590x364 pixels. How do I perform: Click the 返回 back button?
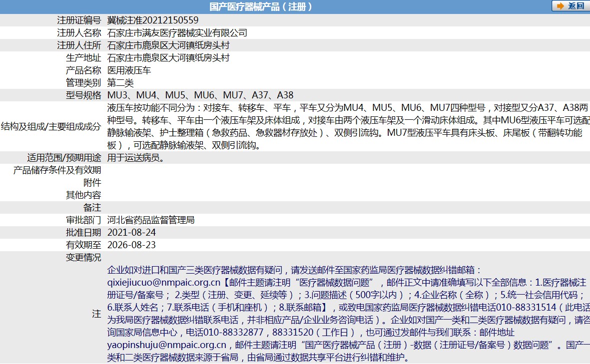571,6
